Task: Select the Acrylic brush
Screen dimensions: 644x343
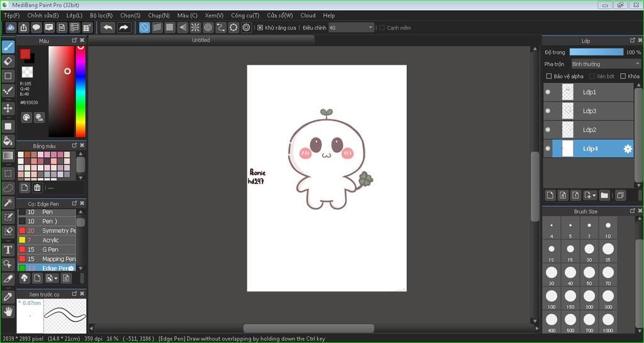Action: tap(47, 240)
